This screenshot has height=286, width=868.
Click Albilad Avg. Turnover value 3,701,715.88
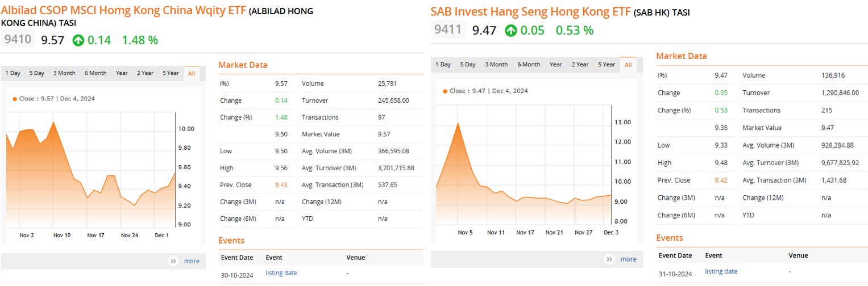[396, 168]
